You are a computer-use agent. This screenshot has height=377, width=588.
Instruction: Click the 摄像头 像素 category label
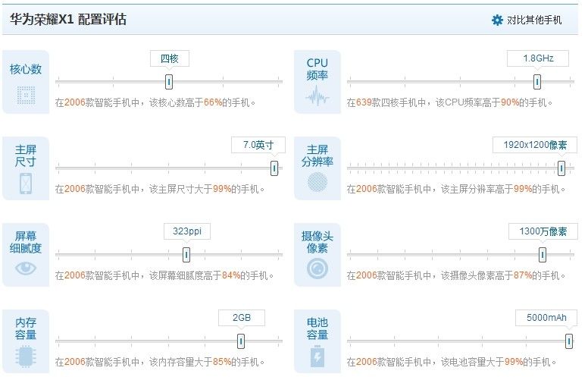[x=317, y=242]
